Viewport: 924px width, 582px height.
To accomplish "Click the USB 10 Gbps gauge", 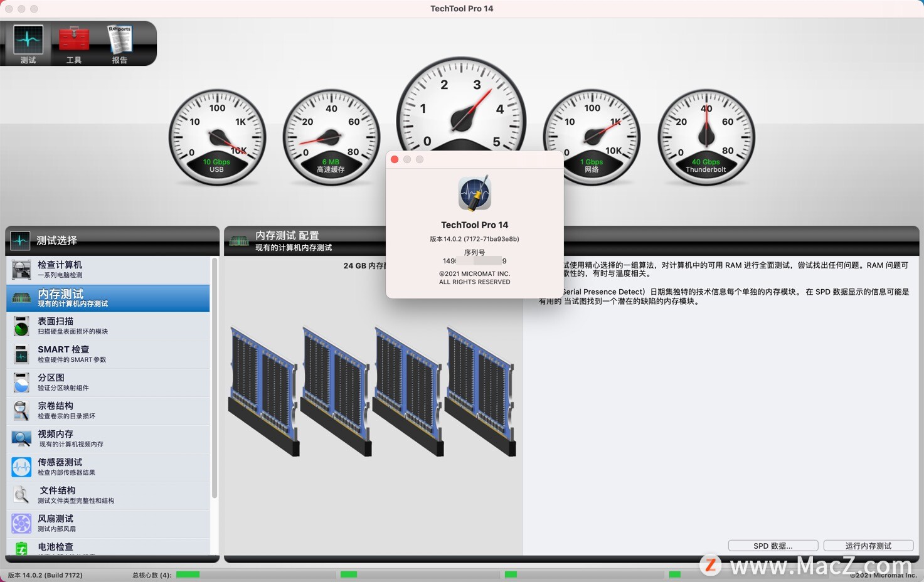I will coord(217,137).
